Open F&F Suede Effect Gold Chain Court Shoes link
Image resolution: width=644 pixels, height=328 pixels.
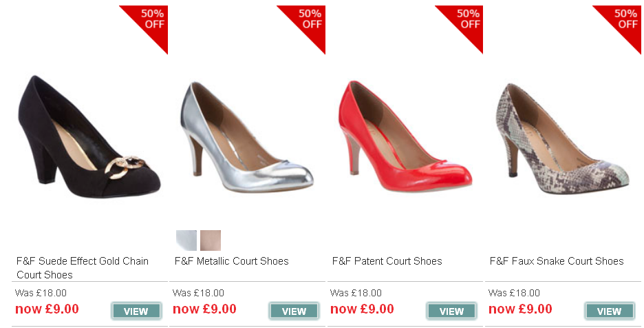83,268
